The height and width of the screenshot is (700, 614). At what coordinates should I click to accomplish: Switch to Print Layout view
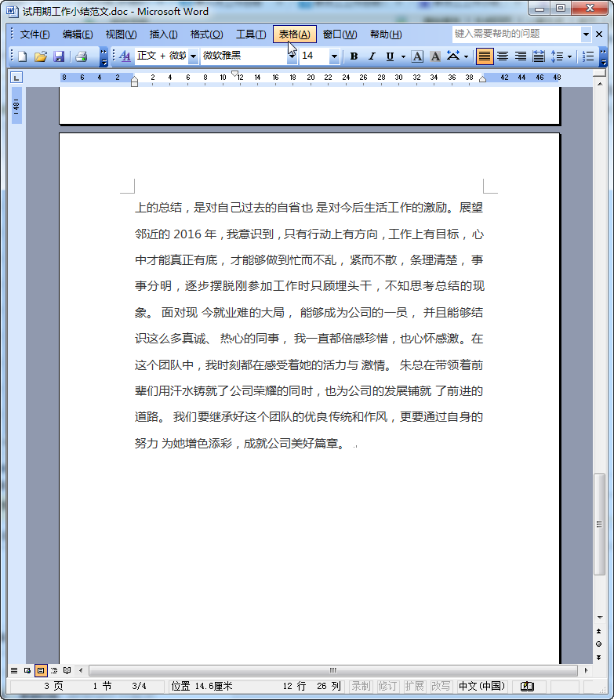click(41, 670)
